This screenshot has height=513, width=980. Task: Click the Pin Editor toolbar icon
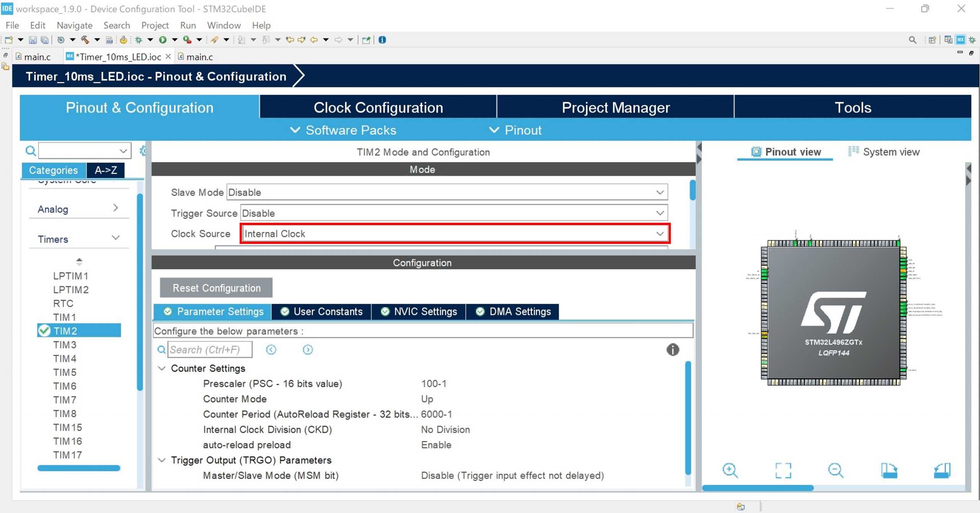pos(366,40)
